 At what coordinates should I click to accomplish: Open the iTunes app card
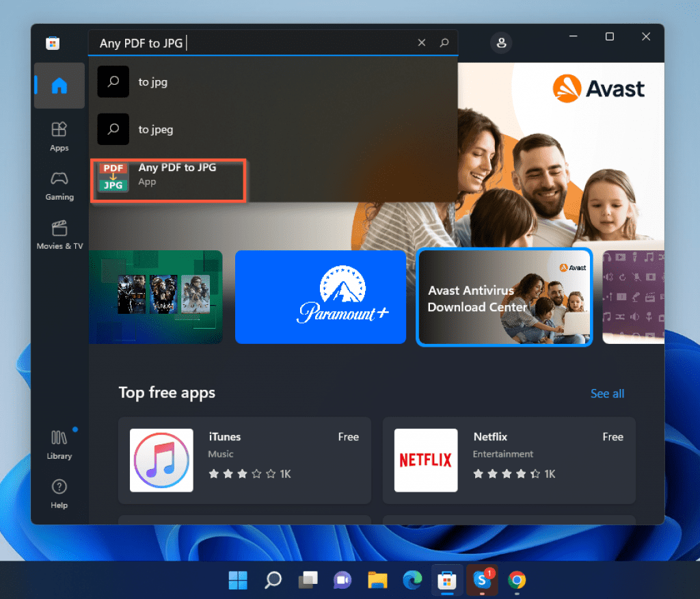click(x=245, y=460)
